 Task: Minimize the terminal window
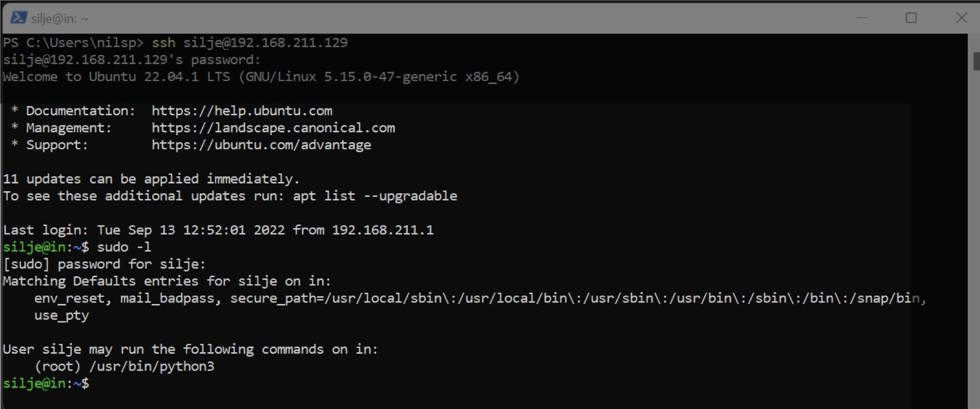862,18
